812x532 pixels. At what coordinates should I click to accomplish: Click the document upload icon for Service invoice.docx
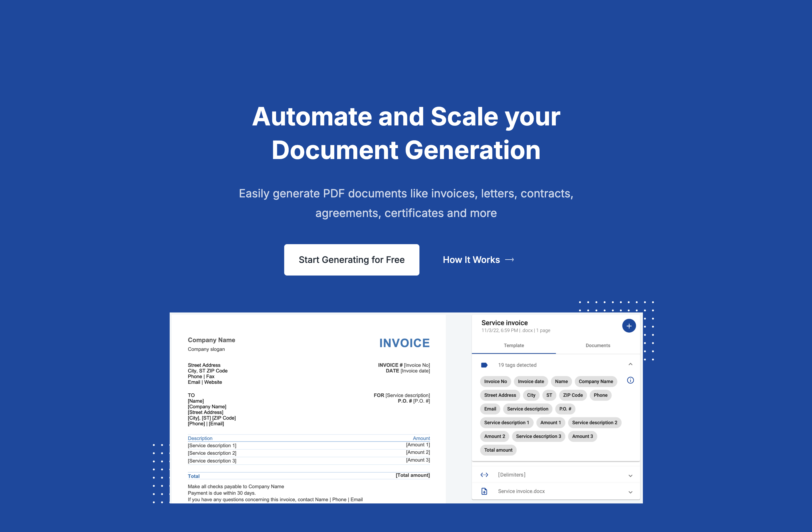coord(484,491)
